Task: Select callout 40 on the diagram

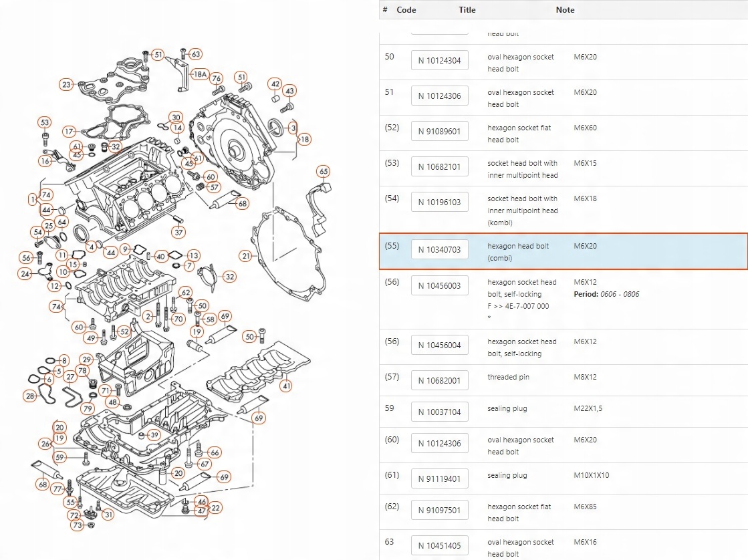Action: point(160,257)
